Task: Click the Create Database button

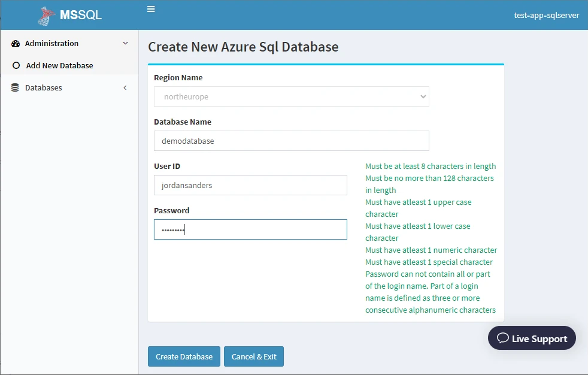Action: [184, 356]
